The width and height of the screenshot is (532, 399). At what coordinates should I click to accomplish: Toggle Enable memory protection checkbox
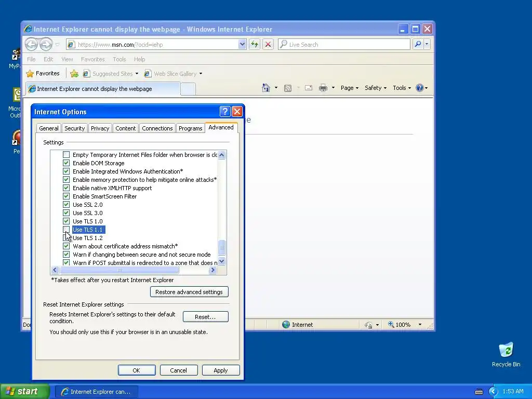[66, 179]
